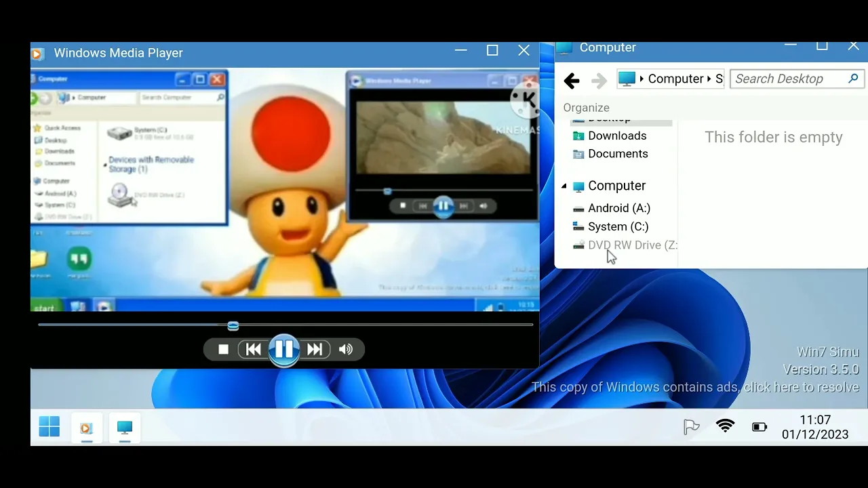
Task: Click the Documents folder icon
Action: click(578, 154)
